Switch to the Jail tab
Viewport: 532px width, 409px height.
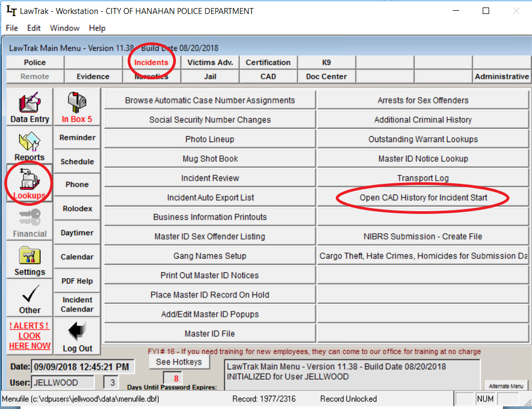tap(210, 77)
